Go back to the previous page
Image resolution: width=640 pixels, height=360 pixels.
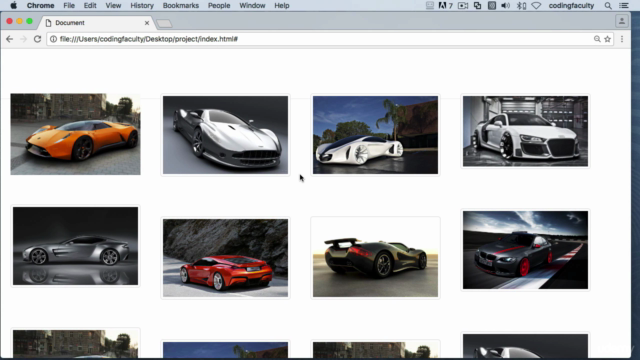pyautogui.click(x=9, y=39)
